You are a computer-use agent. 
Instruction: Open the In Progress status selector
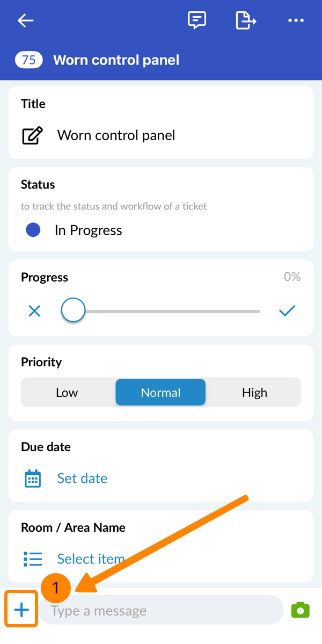[88, 230]
